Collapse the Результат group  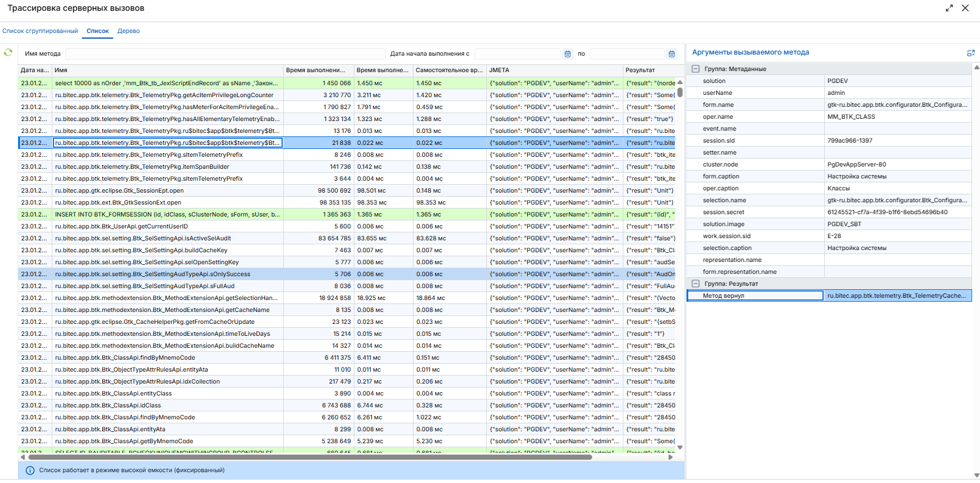click(696, 284)
